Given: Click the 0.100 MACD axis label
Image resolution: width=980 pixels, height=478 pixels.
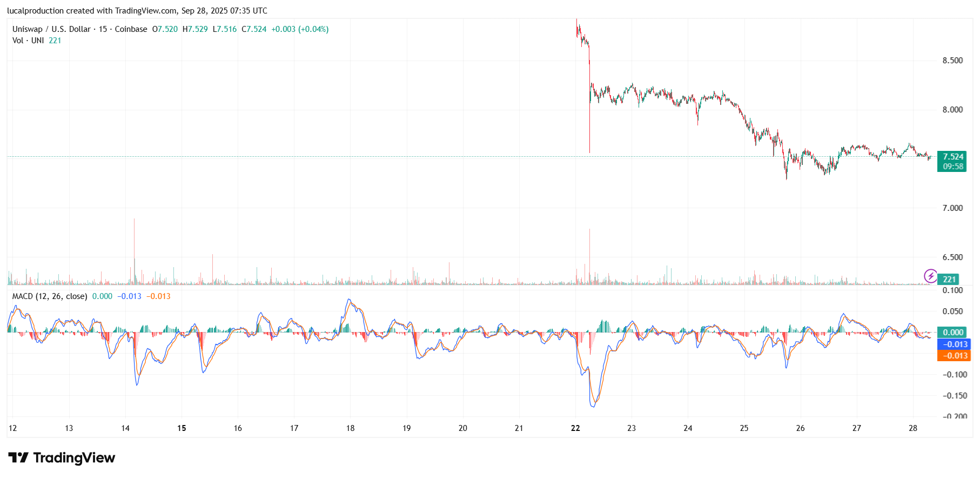Looking at the screenshot, I should pyautogui.click(x=952, y=290).
